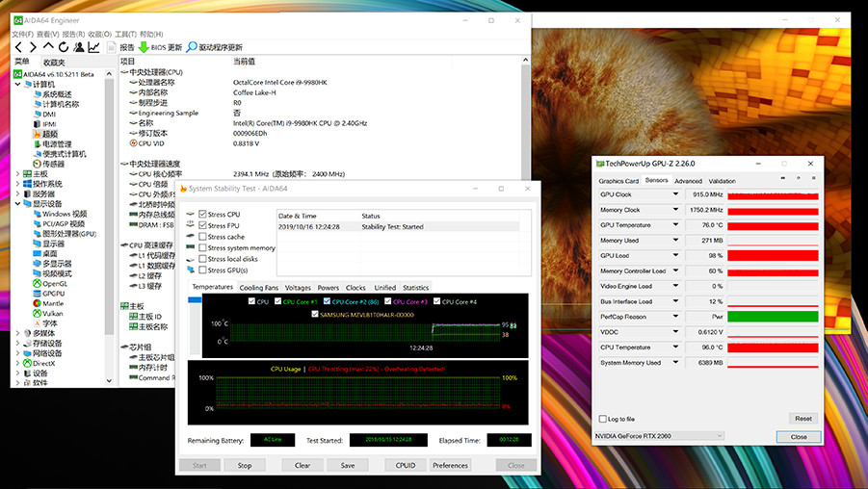Image resolution: width=868 pixels, height=489 pixels.
Task: Switch to Voltages tab
Action: 298,288
